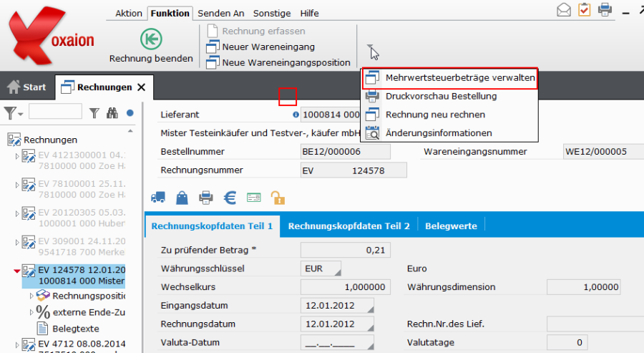Viewport: 644px width, 353px height.
Task: Click the Rechn.Nr.des Lief. field
Action: click(x=595, y=324)
